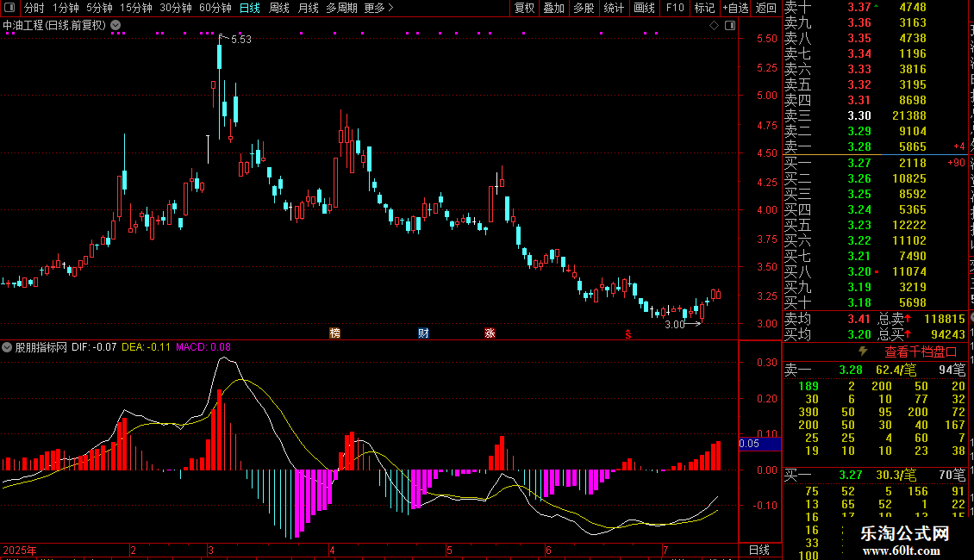Click the DIF: -0.07 indicator value
Image resolution: width=974 pixels, height=560 pixels.
pyautogui.click(x=94, y=347)
